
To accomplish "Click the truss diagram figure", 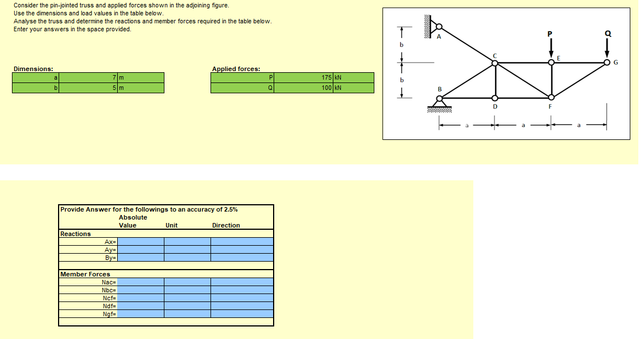I will tap(506, 73).
